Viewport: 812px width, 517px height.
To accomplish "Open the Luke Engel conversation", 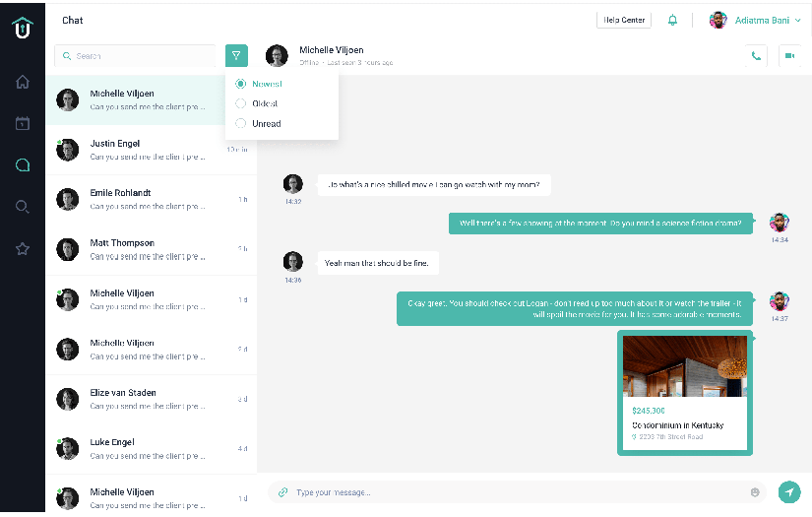I will 152,449.
